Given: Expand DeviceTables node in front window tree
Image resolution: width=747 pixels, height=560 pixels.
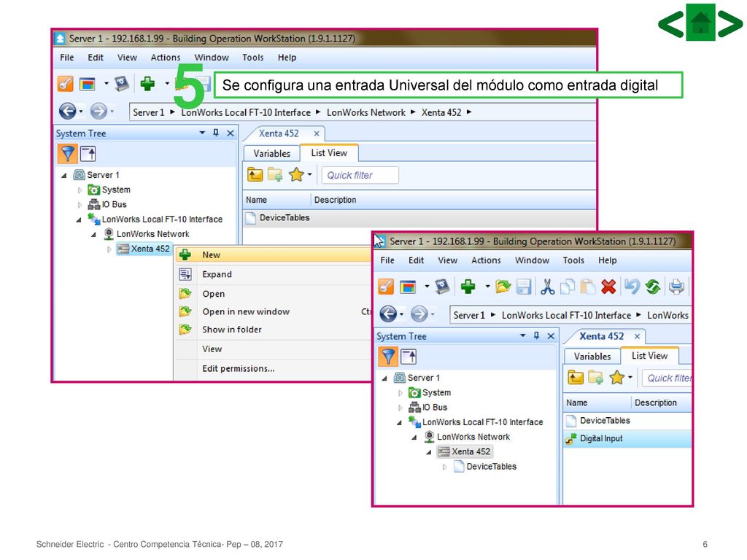Looking at the screenshot, I should point(444,467).
